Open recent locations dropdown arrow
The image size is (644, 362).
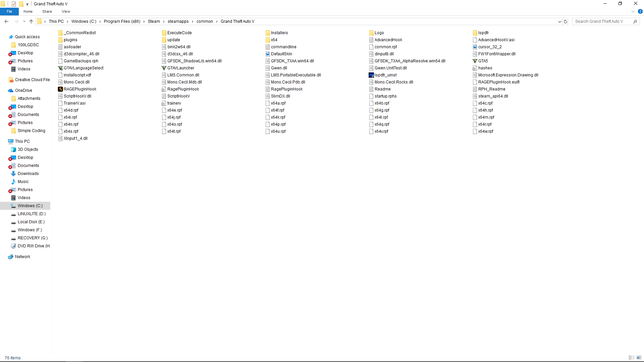(x=24, y=21)
